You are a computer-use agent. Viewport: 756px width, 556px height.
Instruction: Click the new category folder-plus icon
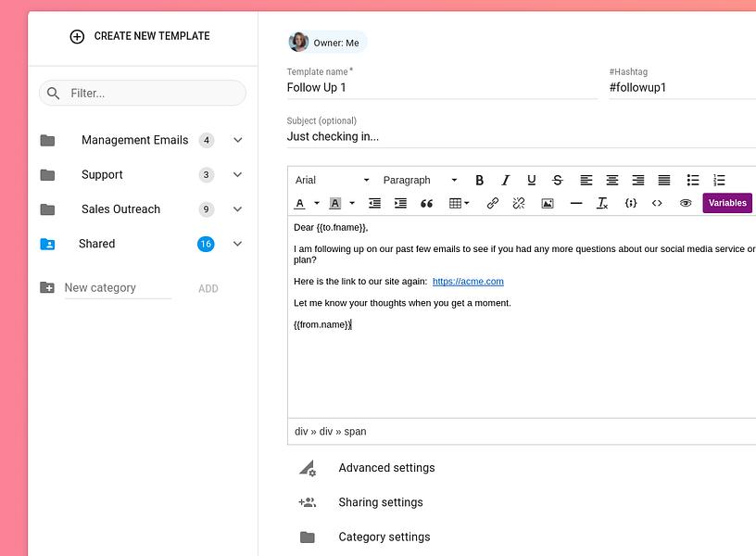(x=46, y=287)
